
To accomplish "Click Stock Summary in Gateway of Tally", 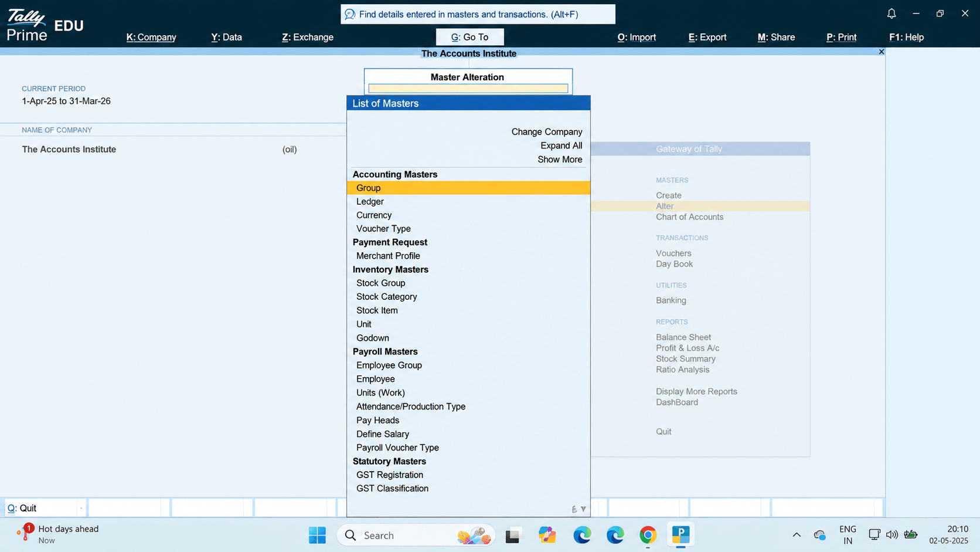I will pos(686,359).
